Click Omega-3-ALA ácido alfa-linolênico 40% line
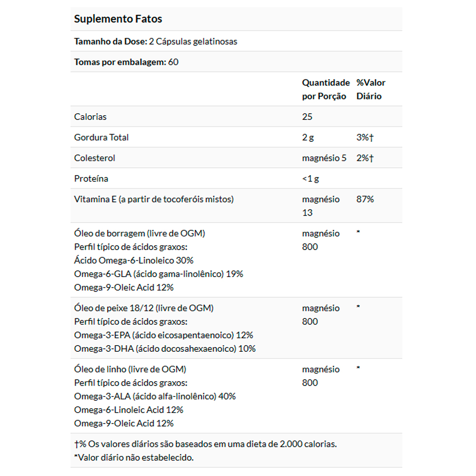The height and width of the screenshot is (476, 476). pos(155,396)
